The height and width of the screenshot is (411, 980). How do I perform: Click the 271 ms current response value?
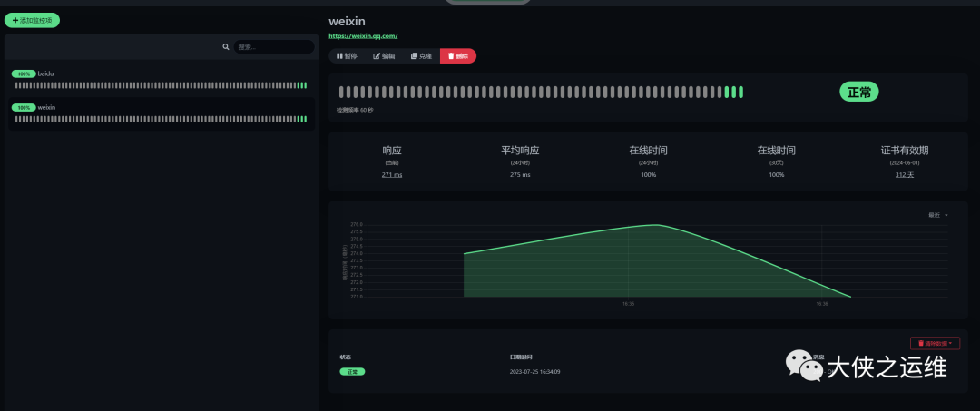[392, 175]
